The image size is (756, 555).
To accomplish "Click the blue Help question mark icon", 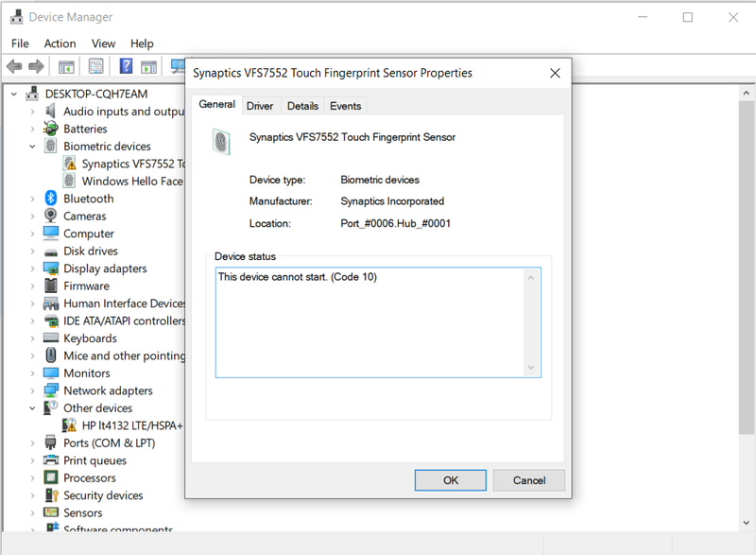I will [x=126, y=65].
